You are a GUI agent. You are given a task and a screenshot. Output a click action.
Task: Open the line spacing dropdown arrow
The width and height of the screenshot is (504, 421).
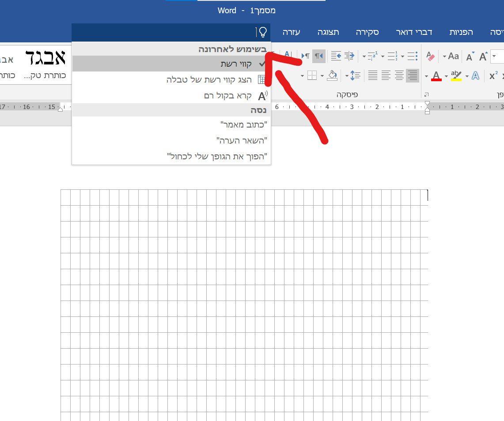[x=347, y=76]
